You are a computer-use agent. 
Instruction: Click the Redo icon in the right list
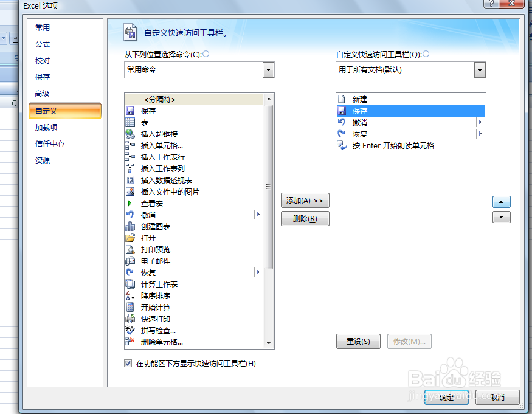pyautogui.click(x=342, y=134)
